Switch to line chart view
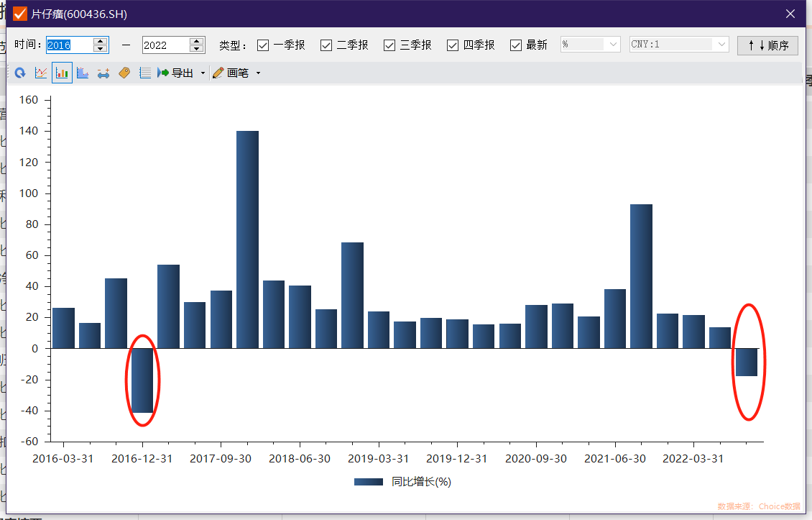This screenshot has width=812, height=520. [x=41, y=73]
